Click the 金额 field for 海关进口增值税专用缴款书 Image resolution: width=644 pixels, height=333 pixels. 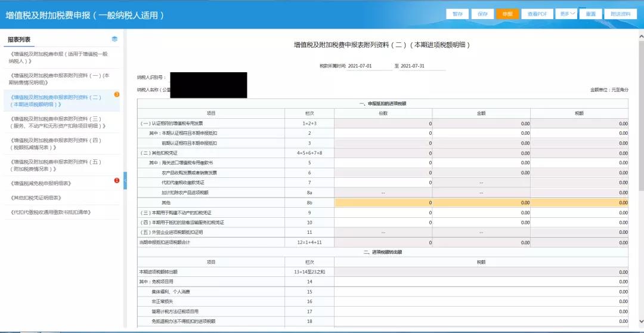[x=481, y=162]
